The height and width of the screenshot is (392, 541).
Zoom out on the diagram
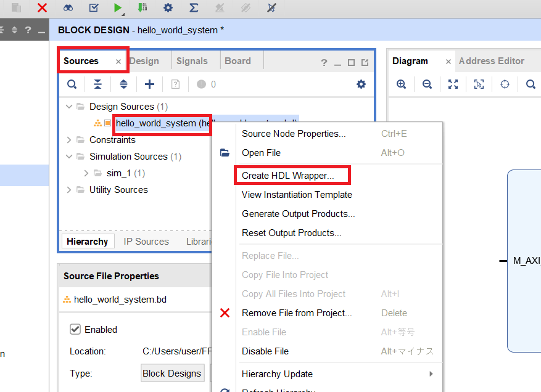(427, 84)
